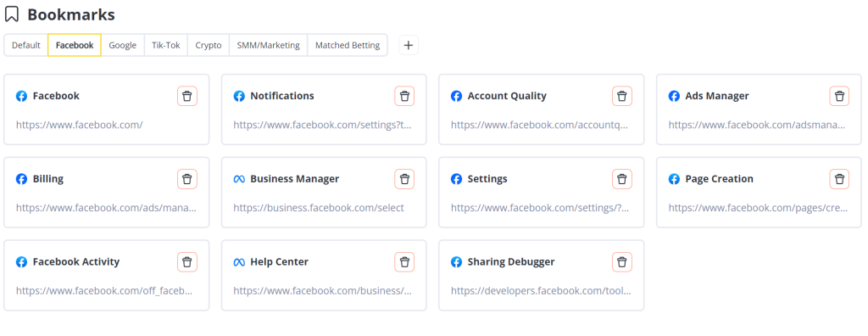The height and width of the screenshot is (336, 868).
Task: Switch to the Default tab
Action: [26, 46]
